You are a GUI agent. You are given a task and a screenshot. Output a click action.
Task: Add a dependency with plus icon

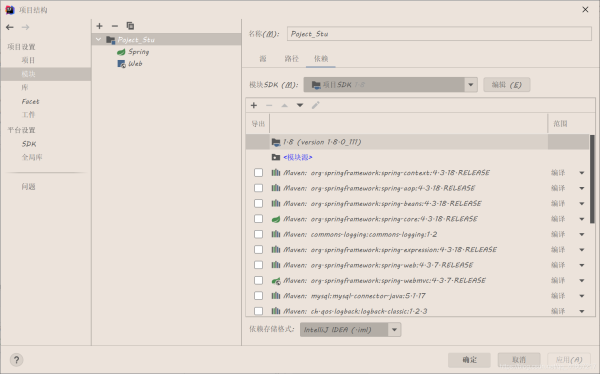pyautogui.click(x=254, y=105)
